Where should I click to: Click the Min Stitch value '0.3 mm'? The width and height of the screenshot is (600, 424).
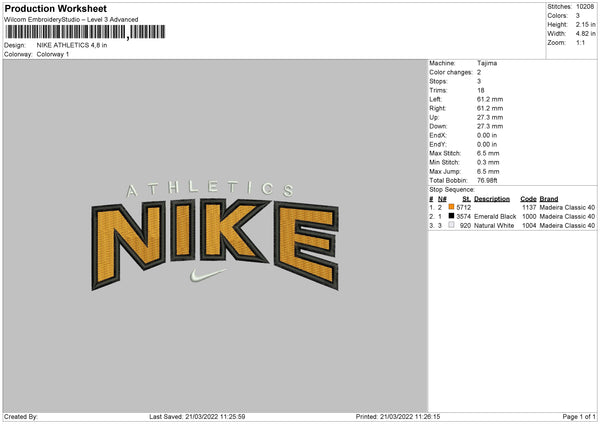point(488,163)
